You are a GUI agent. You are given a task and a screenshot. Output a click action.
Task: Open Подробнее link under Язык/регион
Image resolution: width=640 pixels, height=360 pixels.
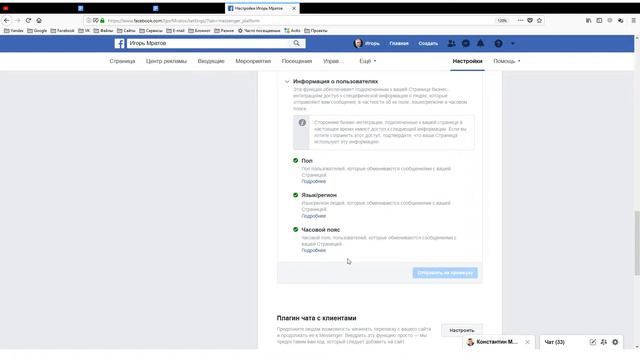click(x=313, y=216)
